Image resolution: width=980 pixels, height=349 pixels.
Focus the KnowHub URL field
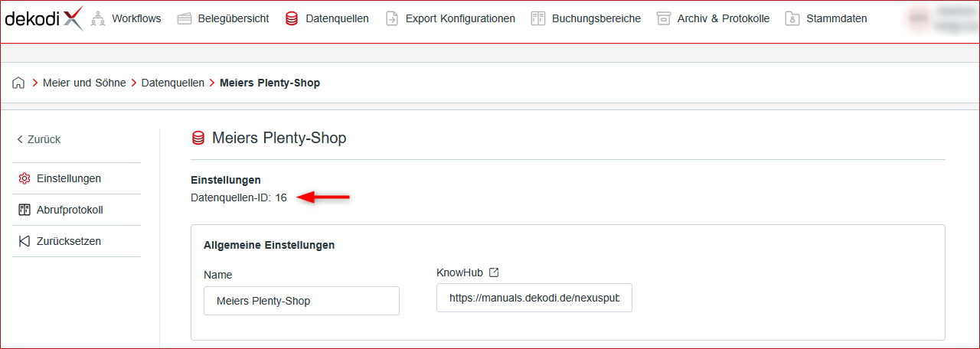tap(534, 298)
